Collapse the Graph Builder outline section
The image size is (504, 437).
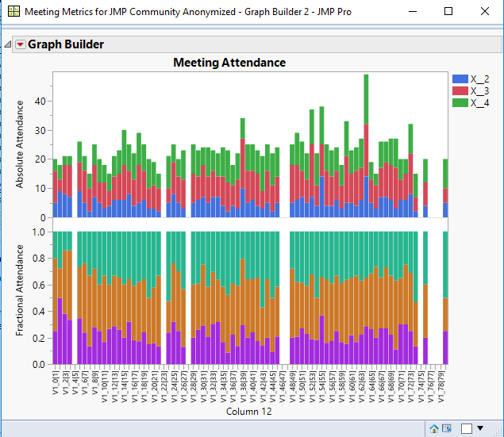8,45
